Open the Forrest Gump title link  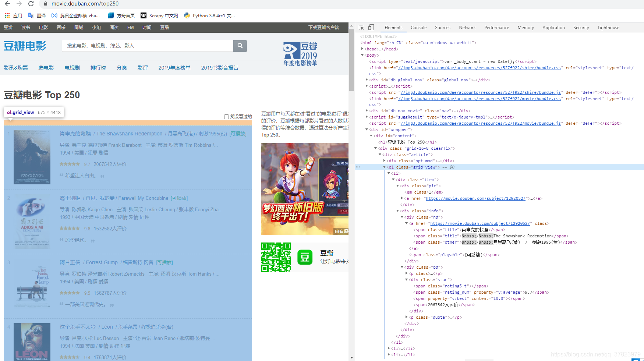point(106,262)
